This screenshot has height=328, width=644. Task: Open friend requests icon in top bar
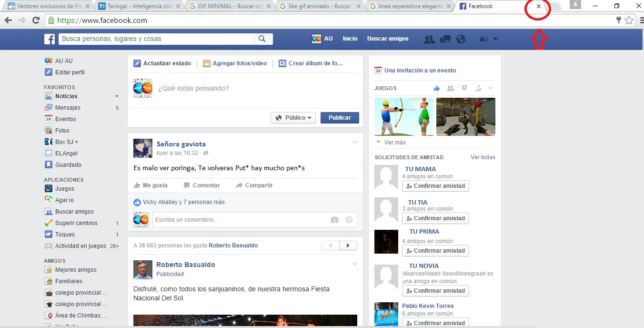429,39
